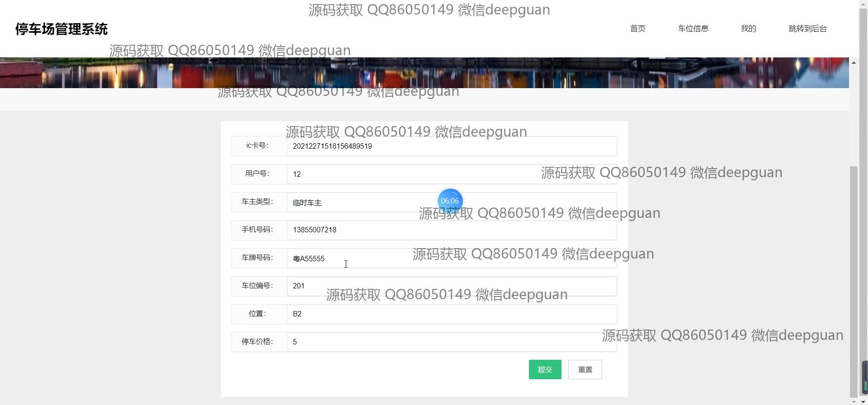
Task: Open the 首页 navigation link
Action: 637,28
